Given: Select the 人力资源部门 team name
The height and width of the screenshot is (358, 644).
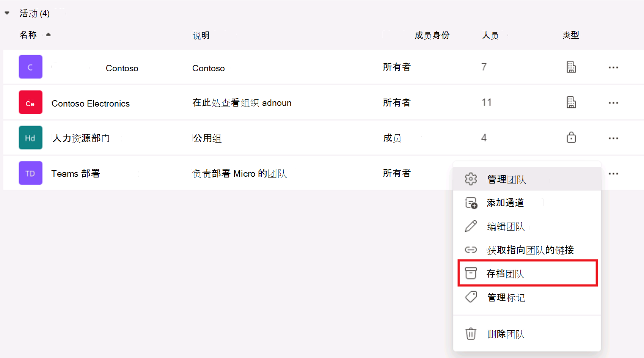Looking at the screenshot, I should (81, 138).
